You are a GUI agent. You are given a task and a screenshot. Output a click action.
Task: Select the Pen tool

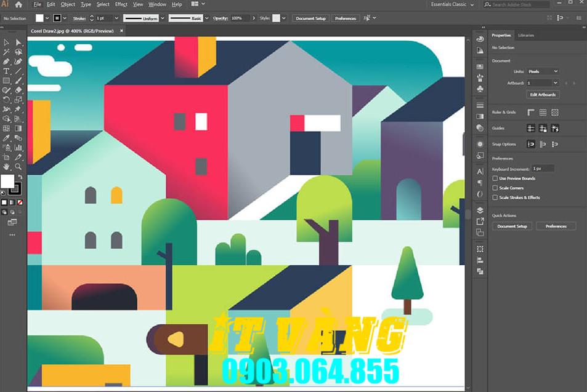tap(6, 62)
